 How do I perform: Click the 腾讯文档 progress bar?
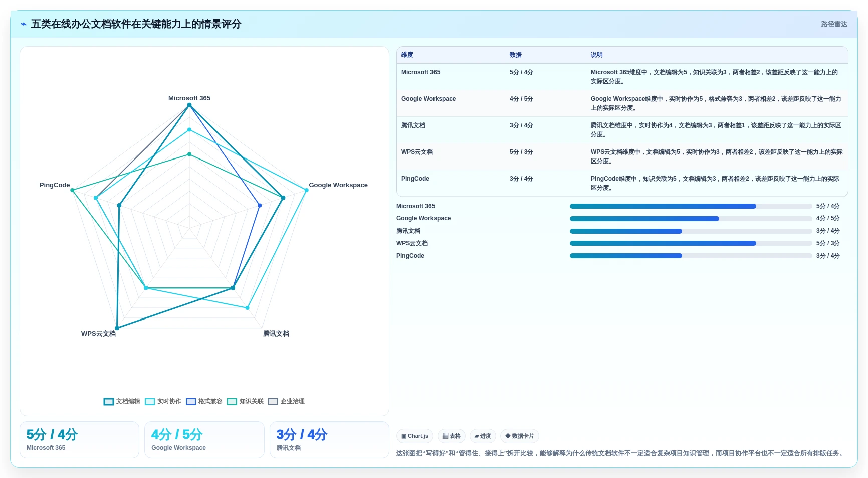point(691,231)
